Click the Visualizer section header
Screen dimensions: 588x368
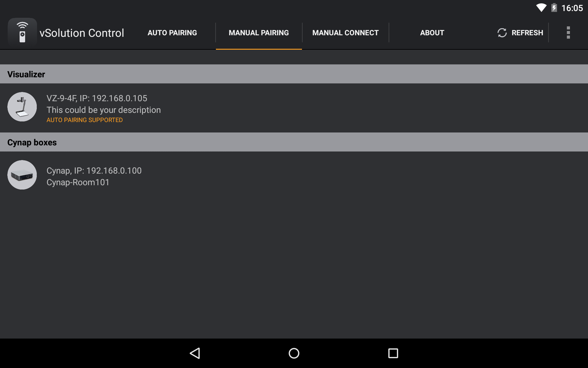pos(26,74)
